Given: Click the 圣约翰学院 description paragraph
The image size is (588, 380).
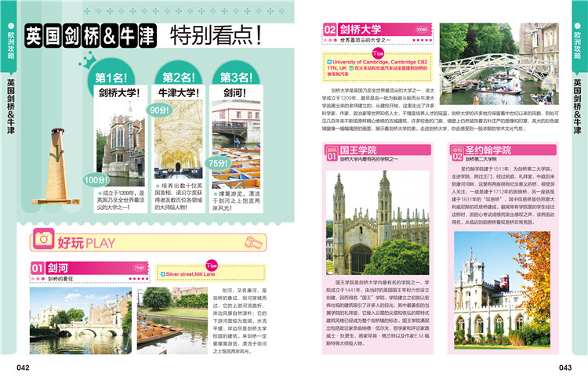Looking at the screenshot, I should click(503, 195).
